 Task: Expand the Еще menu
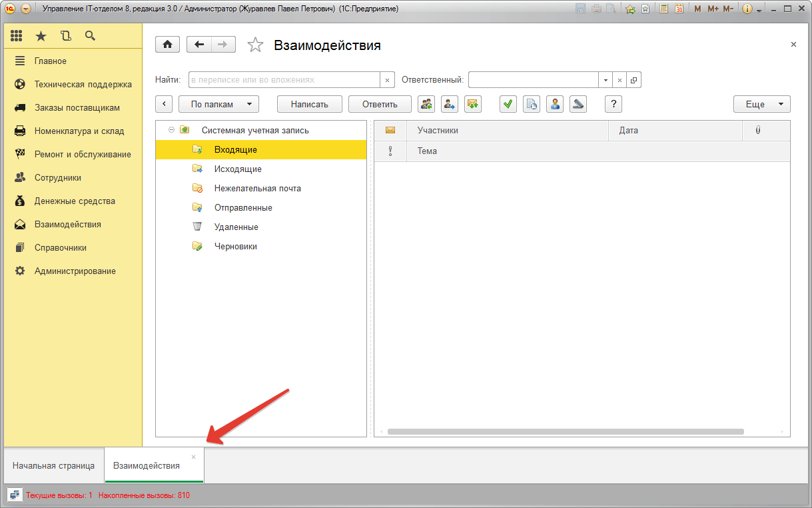(761, 104)
